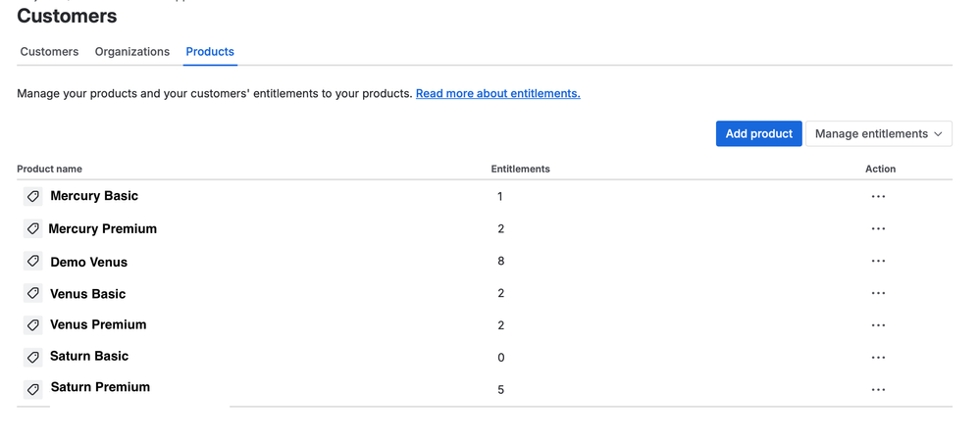The height and width of the screenshot is (442, 980).
Task: Click the tag icon next to Demo Venus
Action: tap(33, 261)
